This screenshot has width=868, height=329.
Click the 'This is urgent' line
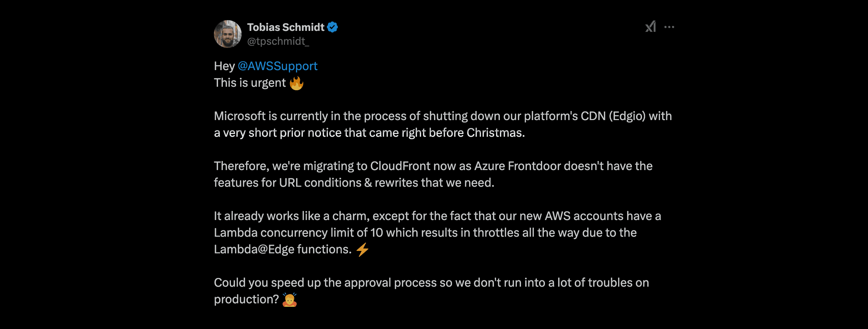click(x=250, y=83)
